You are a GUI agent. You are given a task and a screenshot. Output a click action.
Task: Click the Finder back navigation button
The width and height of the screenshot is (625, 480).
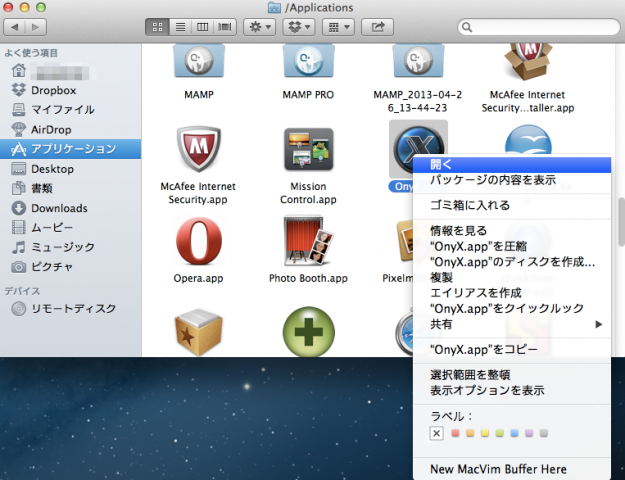(x=15, y=27)
